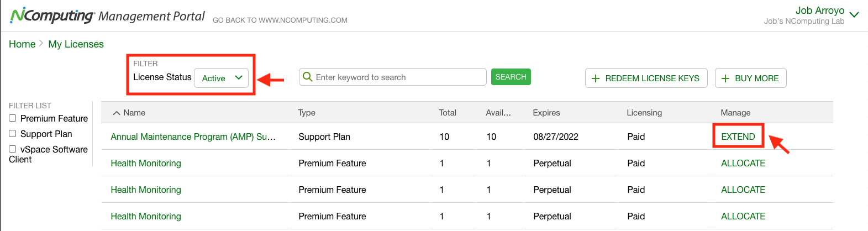This screenshot has height=231, width=868.
Task: Click ALLOCATE on first Health Monitoring row
Action: pos(743,163)
